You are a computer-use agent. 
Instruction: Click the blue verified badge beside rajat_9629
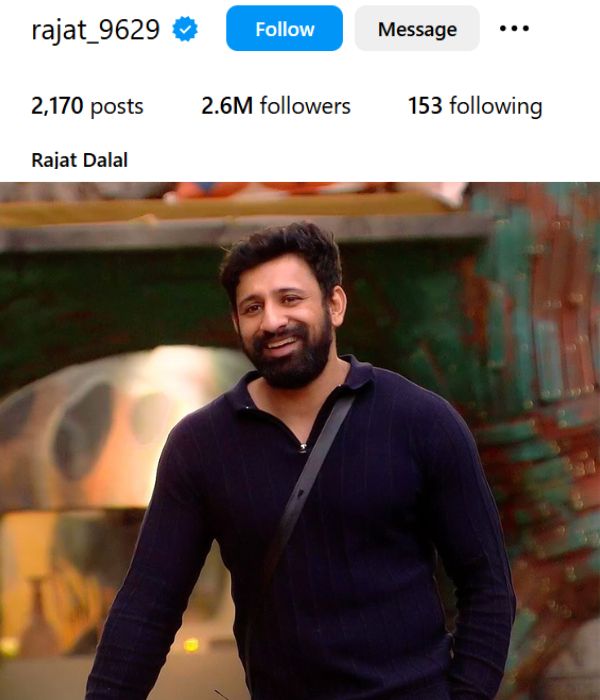tap(185, 29)
